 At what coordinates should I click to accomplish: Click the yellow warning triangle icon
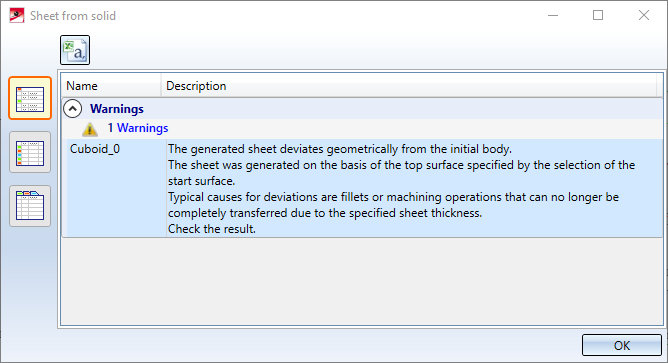(x=89, y=129)
